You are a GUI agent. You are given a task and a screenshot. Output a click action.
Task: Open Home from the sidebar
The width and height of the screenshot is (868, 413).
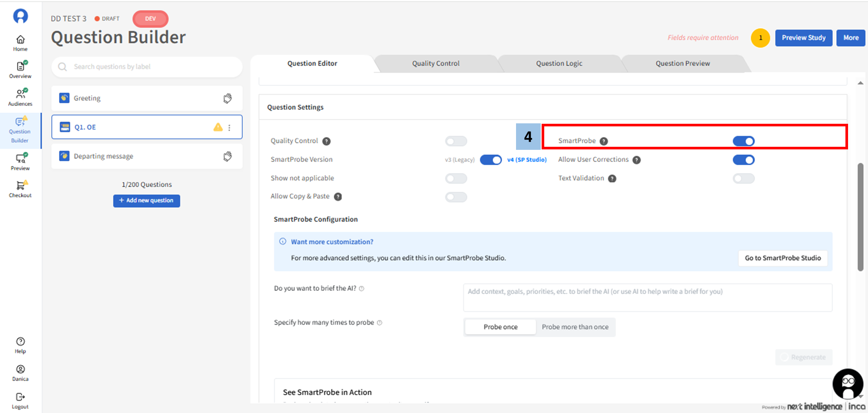point(20,40)
